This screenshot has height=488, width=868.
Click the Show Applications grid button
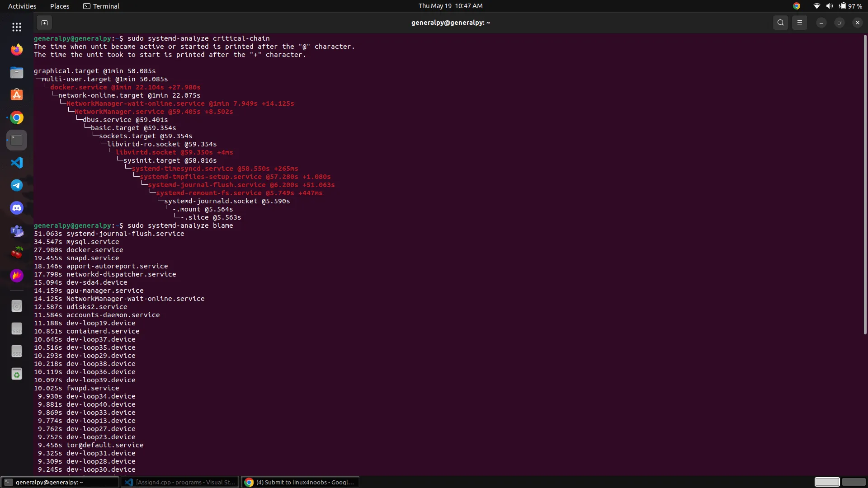[16, 27]
